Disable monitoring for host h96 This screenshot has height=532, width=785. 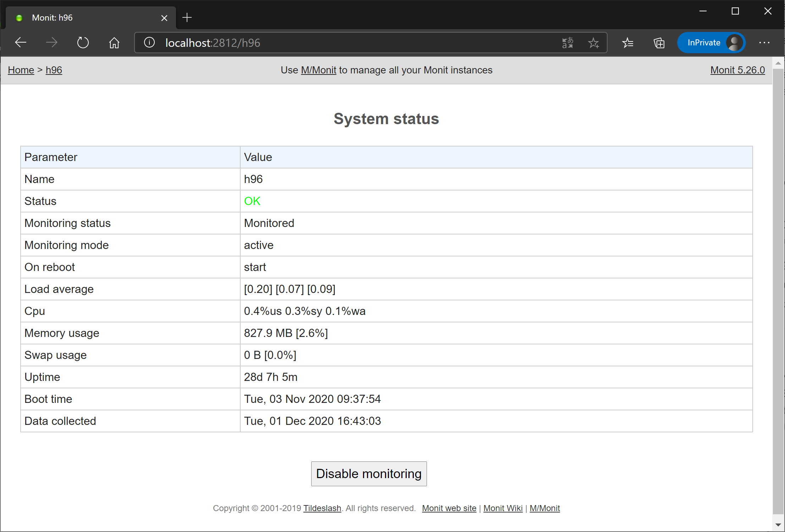pyautogui.click(x=369, y=474)
